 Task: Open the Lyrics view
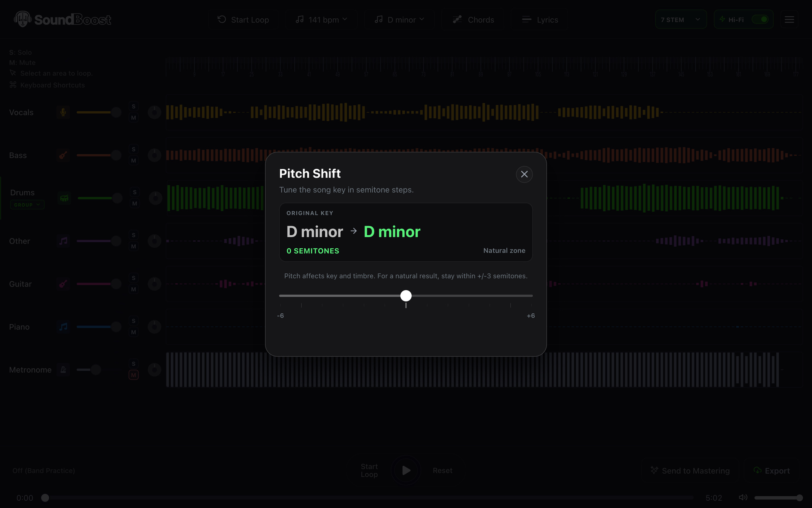(540, 20)
